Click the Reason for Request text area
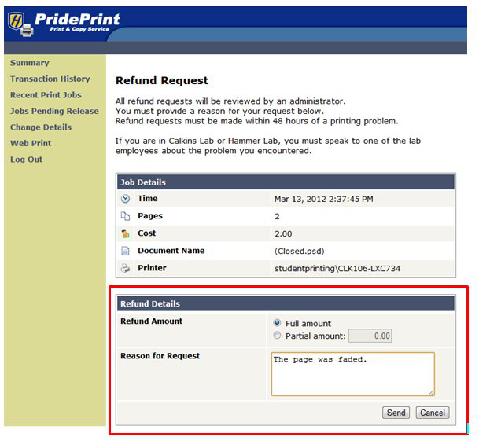Image resolution: width=479 pixels, height=448 pixels. pos(353,374)
